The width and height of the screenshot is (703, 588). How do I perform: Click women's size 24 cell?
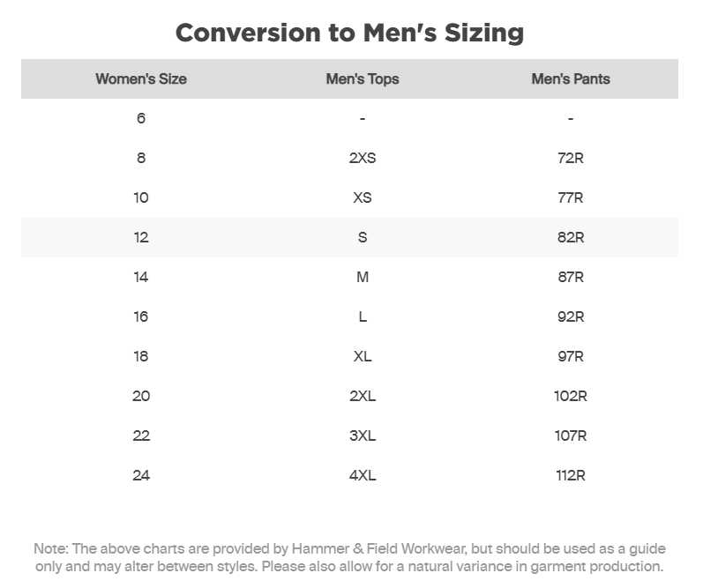coord(141,475)
